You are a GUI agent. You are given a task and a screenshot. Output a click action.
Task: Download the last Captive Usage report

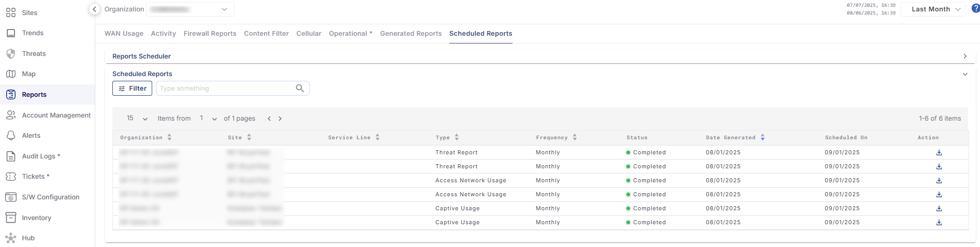(x=939, y=223)
